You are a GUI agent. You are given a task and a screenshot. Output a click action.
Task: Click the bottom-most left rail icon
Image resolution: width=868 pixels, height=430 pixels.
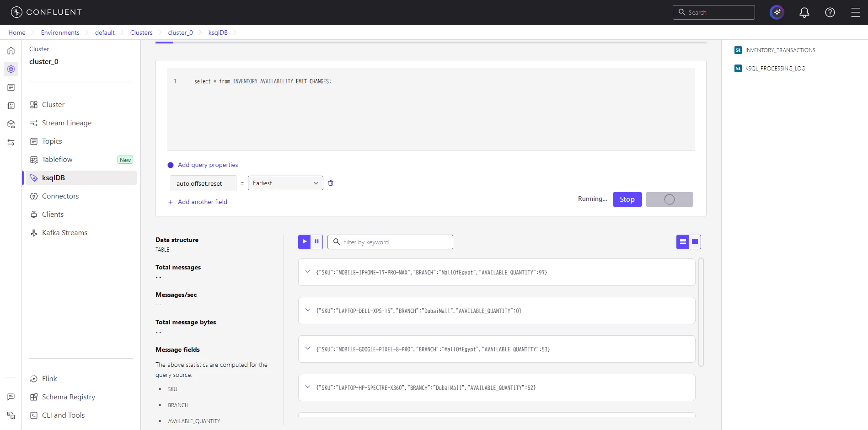point(11,415)
